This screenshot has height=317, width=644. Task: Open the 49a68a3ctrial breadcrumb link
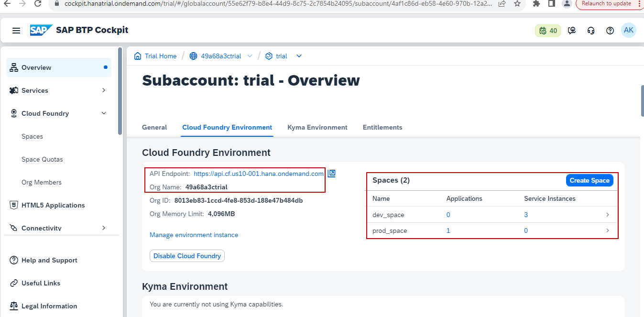(x=220, y=56)
